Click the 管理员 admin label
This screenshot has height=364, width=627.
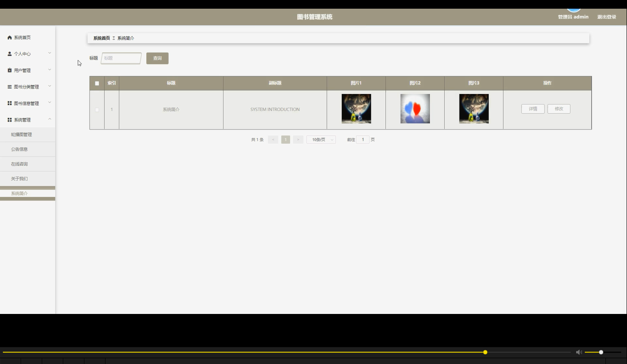tap(573, 17)
